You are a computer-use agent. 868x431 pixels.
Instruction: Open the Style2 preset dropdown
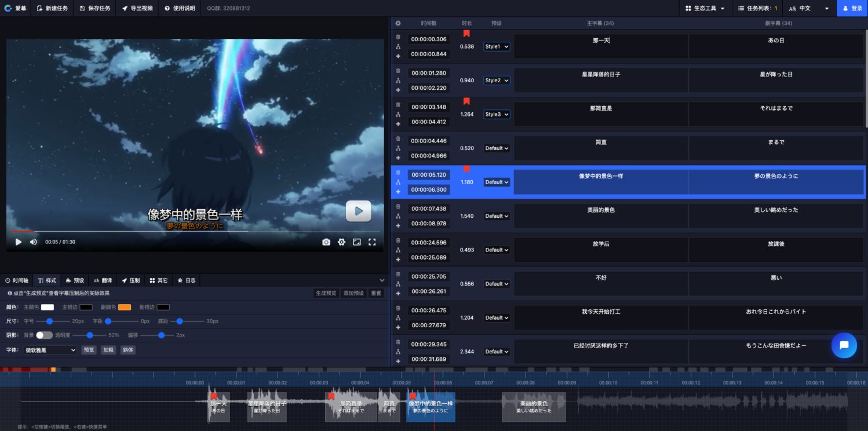(497, 81)
